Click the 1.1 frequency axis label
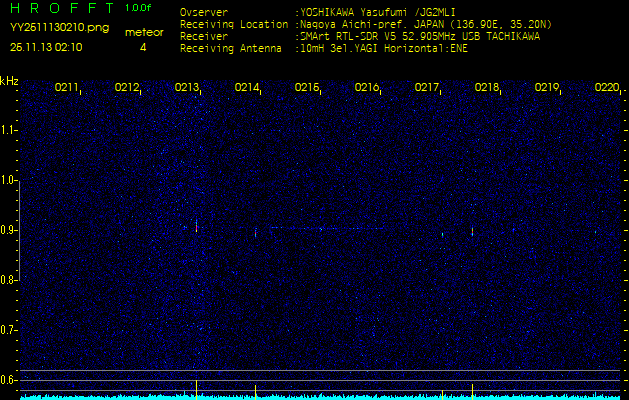This screenshot has height=400, width=629. tap(8, 130)
